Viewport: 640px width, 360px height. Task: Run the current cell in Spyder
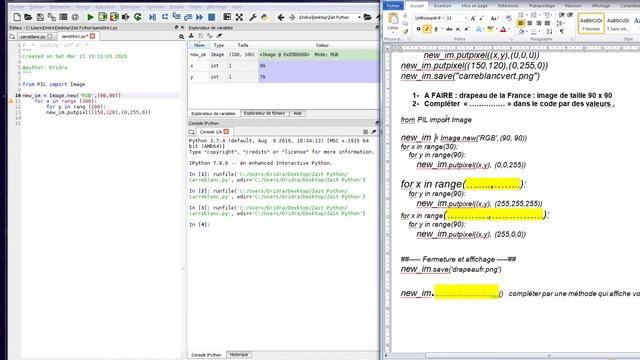pos(102,17)
